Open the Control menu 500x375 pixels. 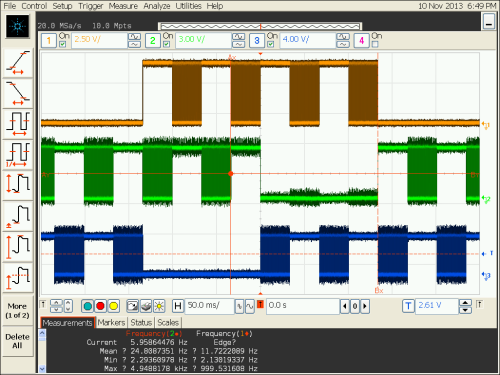[x=34, y=6]
